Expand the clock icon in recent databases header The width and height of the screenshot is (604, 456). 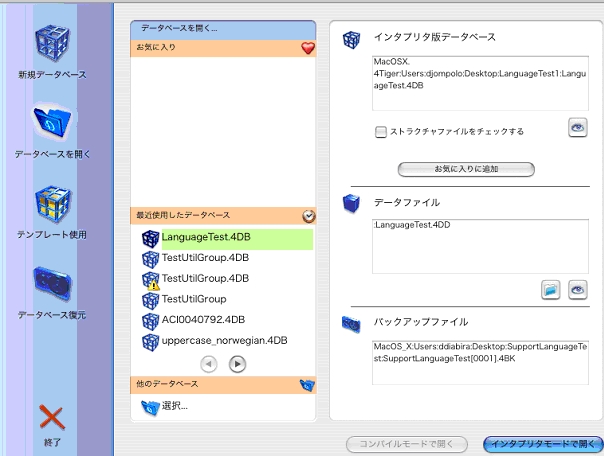click(x=308, y=215)
